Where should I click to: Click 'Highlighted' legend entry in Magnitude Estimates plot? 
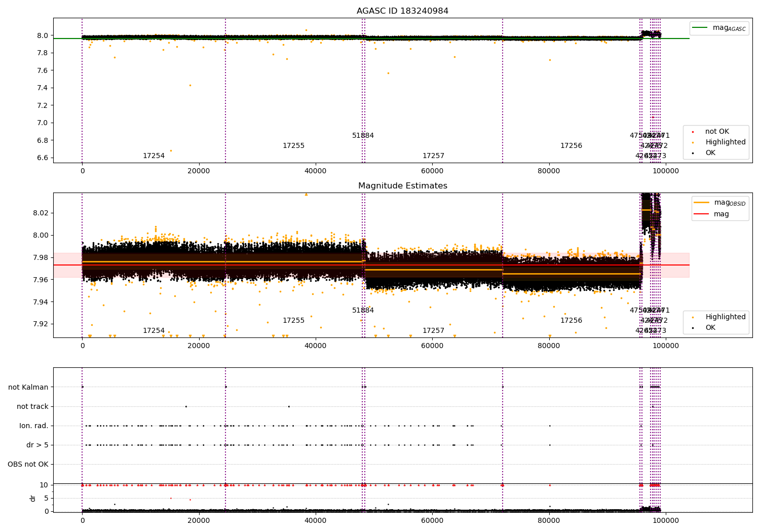tap(718, 317)
